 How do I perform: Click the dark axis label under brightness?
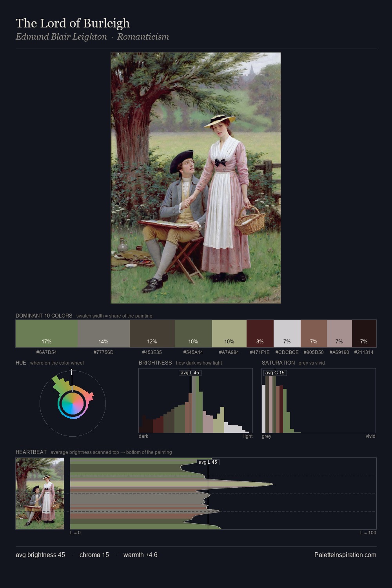143,436
